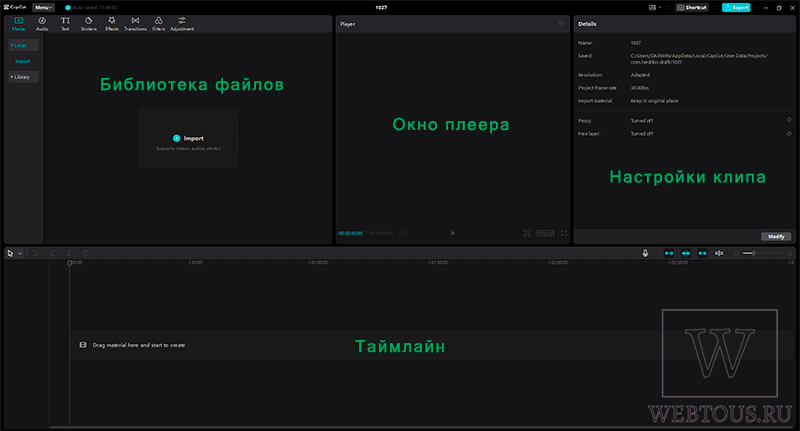Click the Player panel header label
Image resolution: width=800 pixels, height=431 pixels.
pyautogui.click(x=347, y=24)
